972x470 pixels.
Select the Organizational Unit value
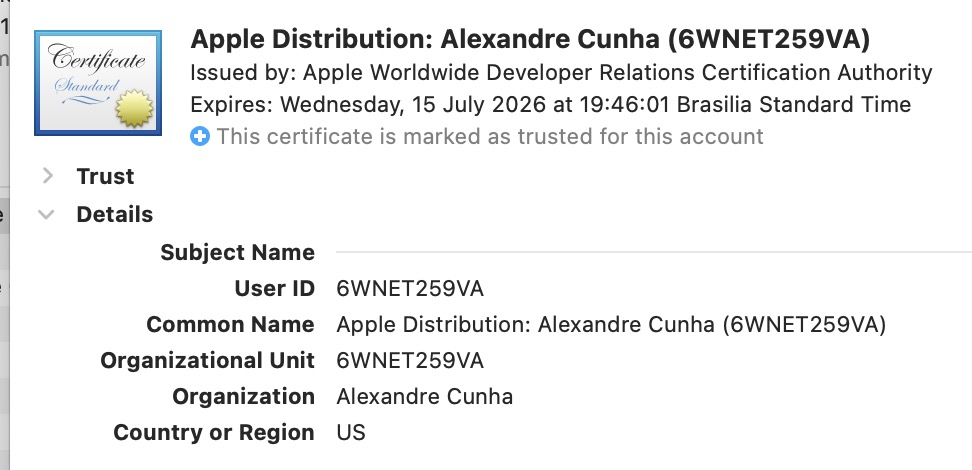click(410, 361)
